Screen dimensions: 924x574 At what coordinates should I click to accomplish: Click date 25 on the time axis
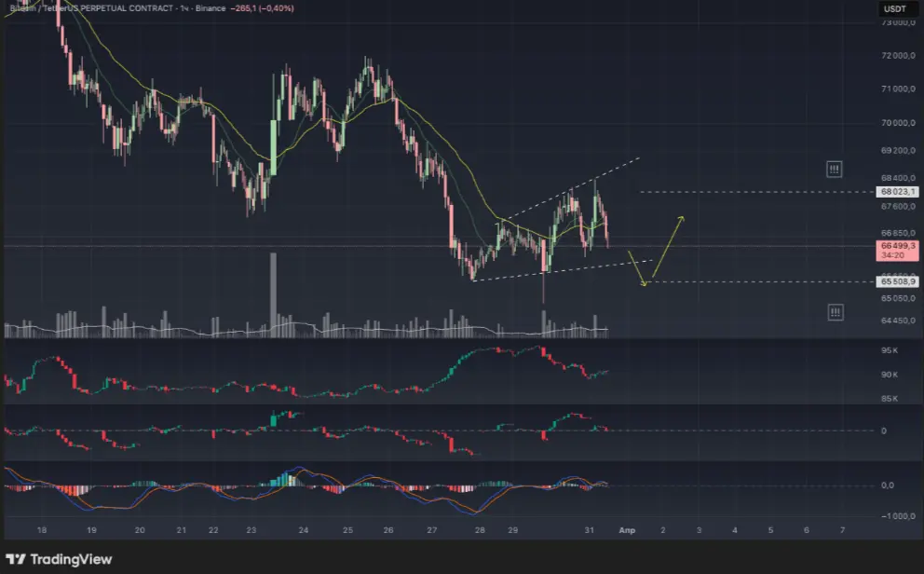[x=347, y=530]
